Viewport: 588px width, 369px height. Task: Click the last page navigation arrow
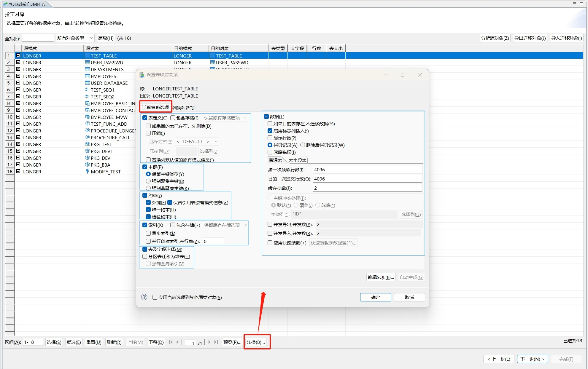216,342
